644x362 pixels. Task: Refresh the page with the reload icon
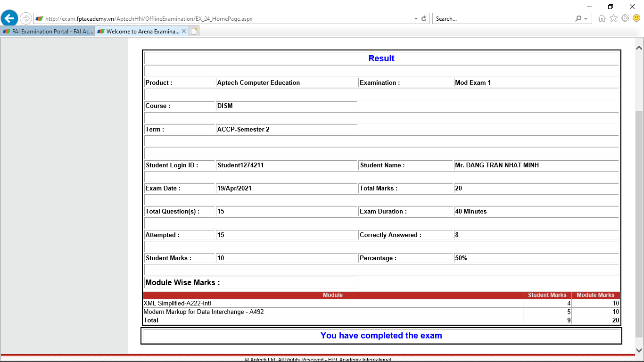(x=424, y=19)
